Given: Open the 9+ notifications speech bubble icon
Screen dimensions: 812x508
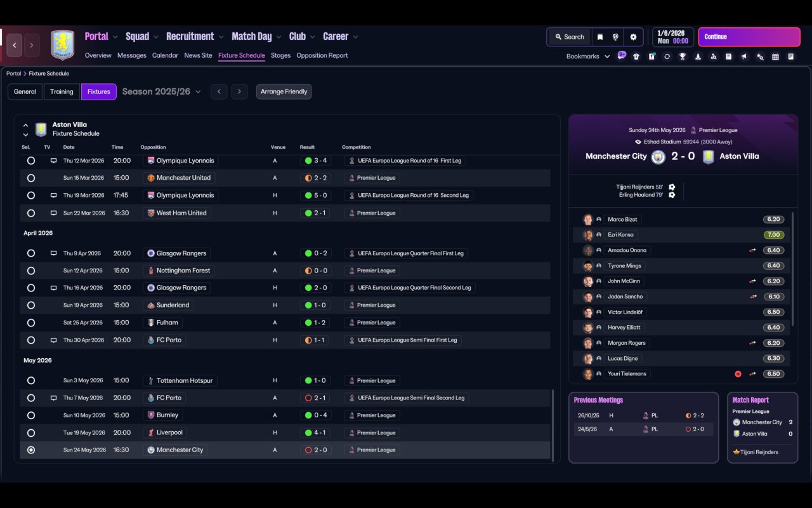Looking at the screenshot, I should (622, 55).
